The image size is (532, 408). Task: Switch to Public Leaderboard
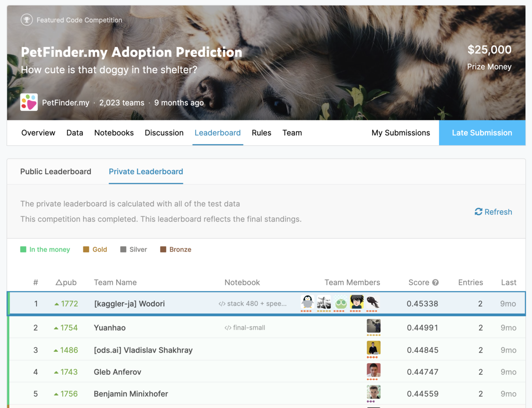point(56,171)
